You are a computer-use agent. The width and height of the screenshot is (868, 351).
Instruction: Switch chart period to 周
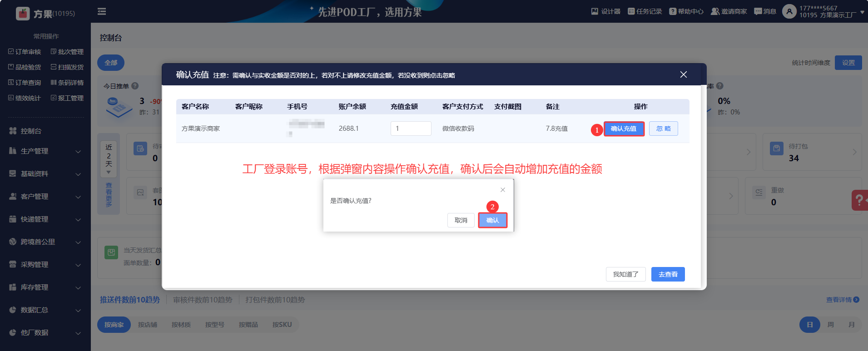pyautogui.click(x=831, y=325)
